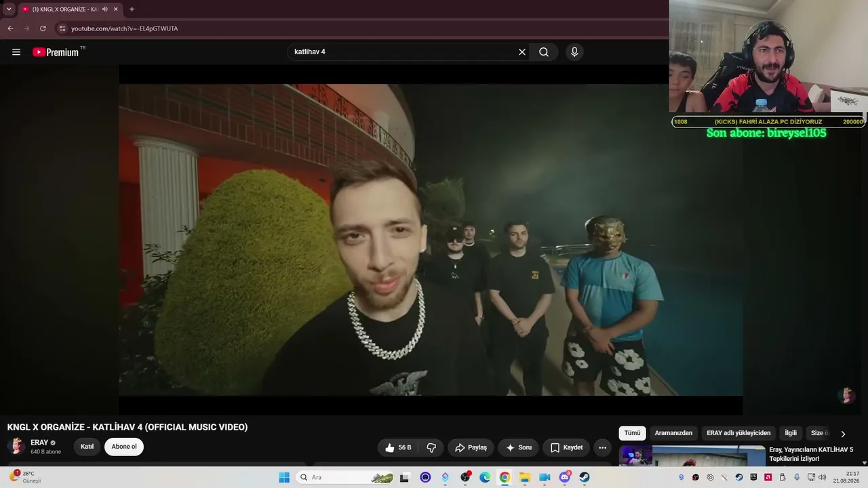Open Steam from the taskbar

[x=585, y=477]
